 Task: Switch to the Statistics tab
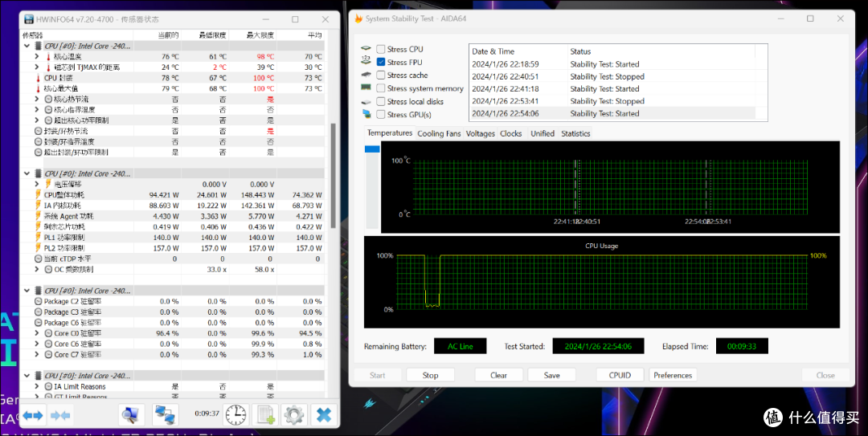point(575,134)
